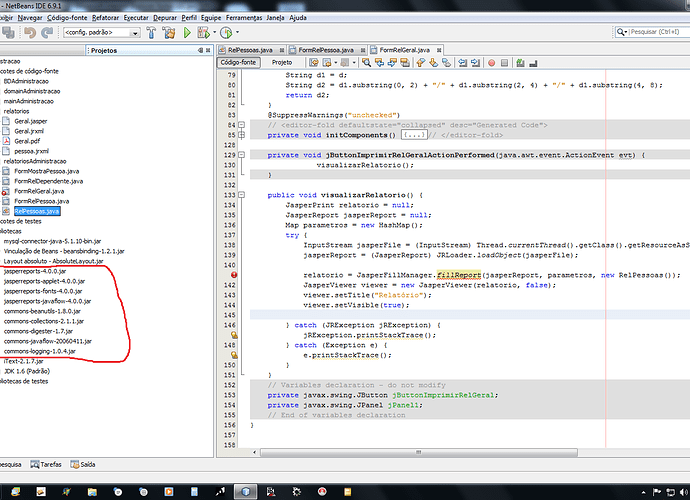Toggle the Código-fonte view button

coord(238,62)
